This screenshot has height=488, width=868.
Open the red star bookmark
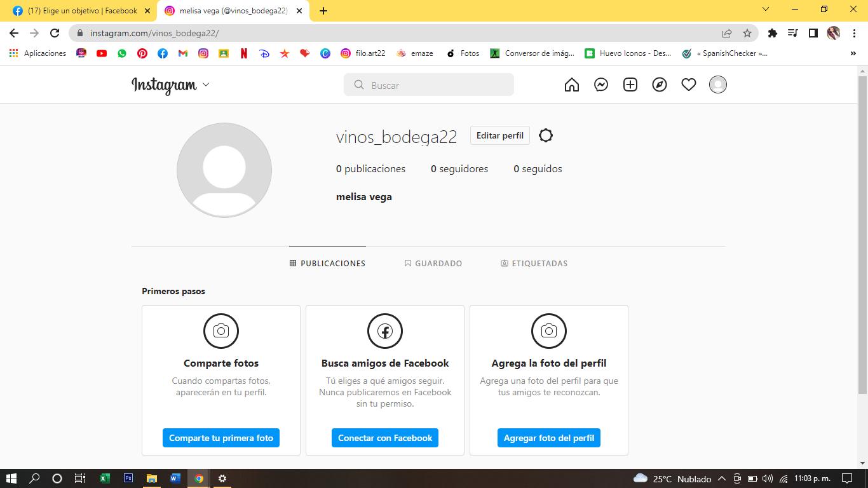click(x=285, y=53)
